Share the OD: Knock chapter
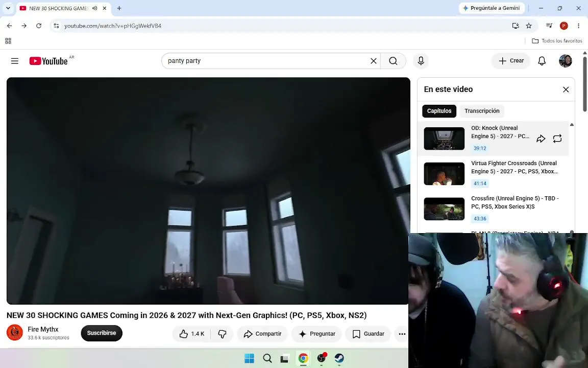 click(541, 139)
